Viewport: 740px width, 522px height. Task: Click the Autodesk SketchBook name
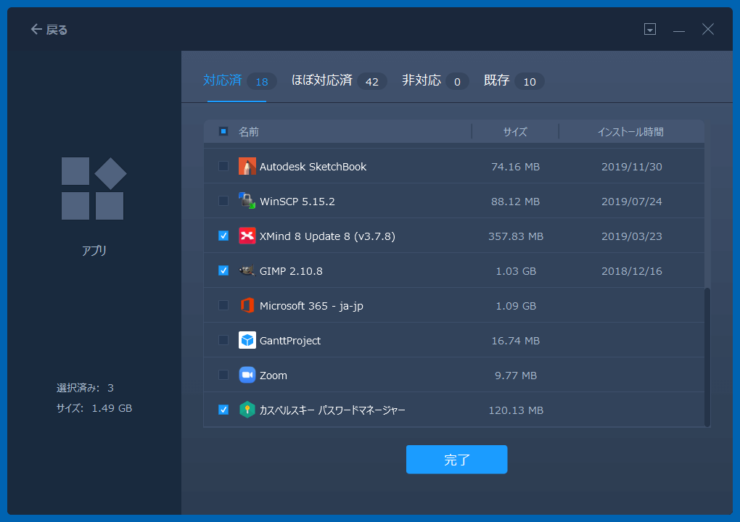click(x=313, y=167)
